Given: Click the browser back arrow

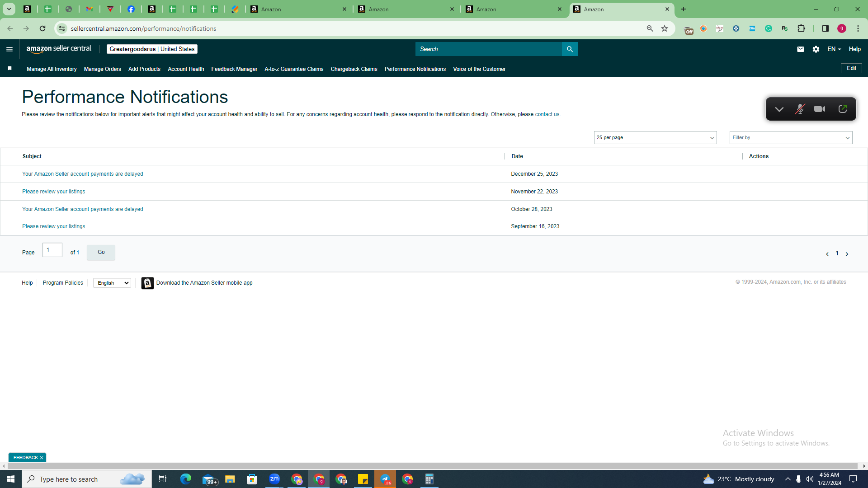Looking at the screenshot, I should [10, 28].
